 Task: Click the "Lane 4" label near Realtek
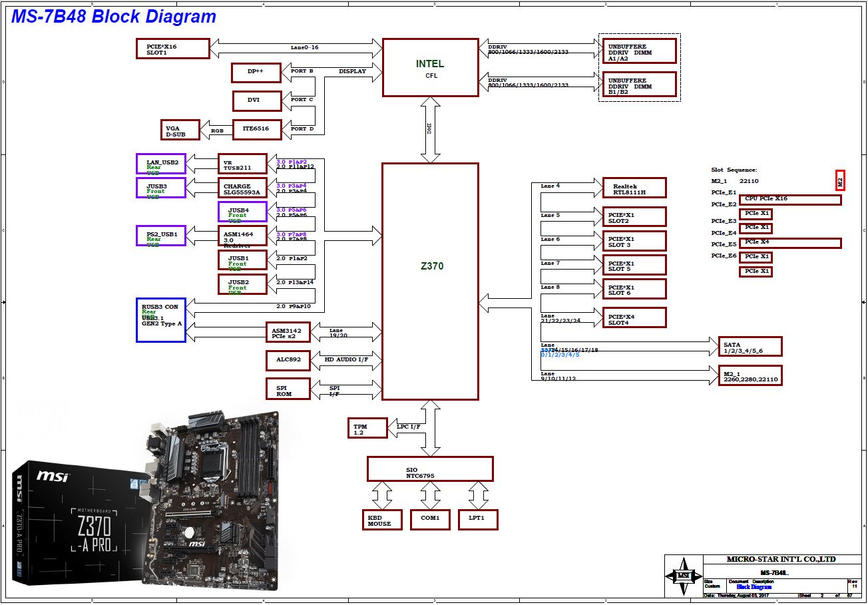click(x=550, y=186)
